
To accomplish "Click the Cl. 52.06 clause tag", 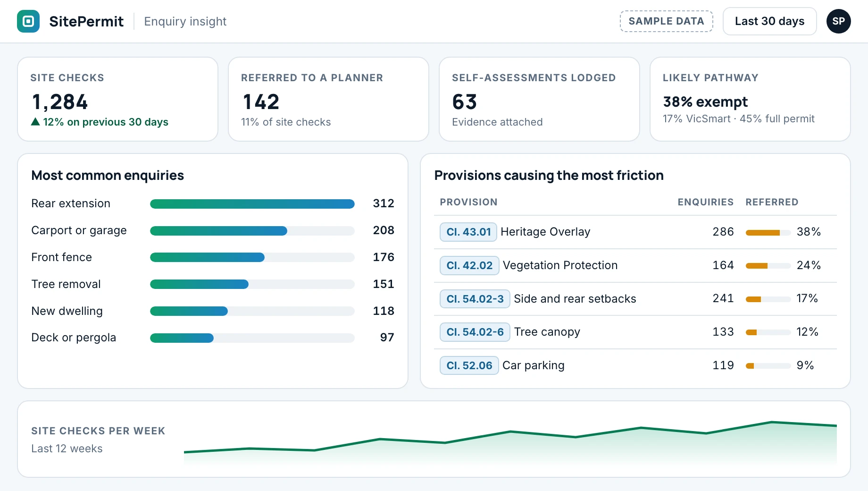I will [469, 365].
